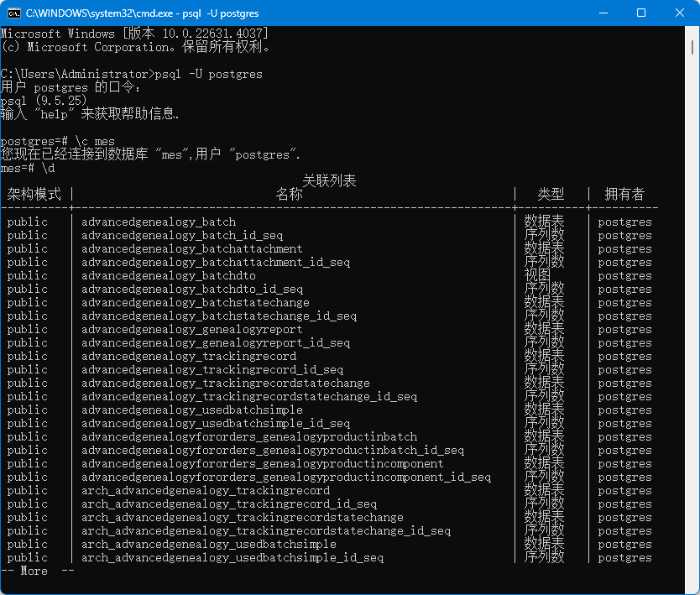700x595 pixels.
Task: Click the 'postgres=# \c mes' command line
Action: pyautogui.click(x=58, y=142)
